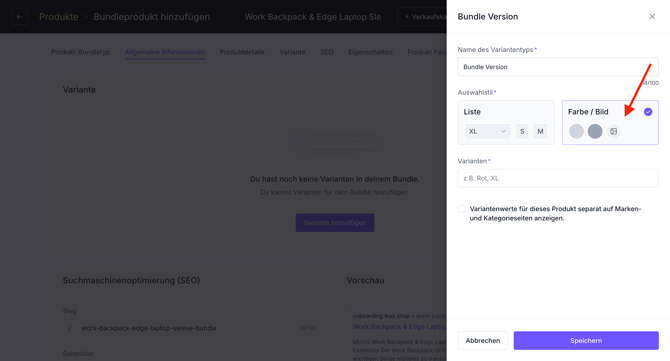Switch to the SEO tab
Viewport: 670px width, 361px height.
point(326,52)
